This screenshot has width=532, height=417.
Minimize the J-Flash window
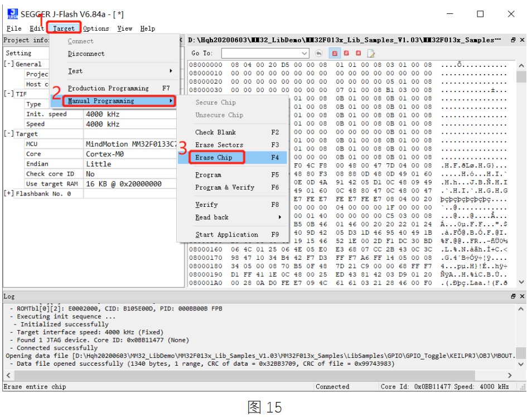click(450, 14)
